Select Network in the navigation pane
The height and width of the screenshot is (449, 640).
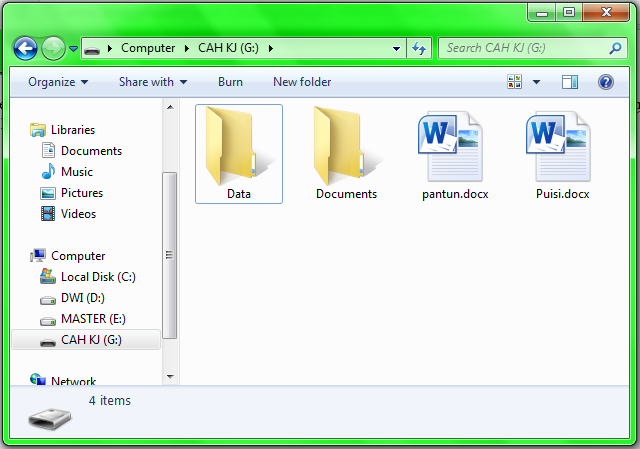click(x=73, y=380)
